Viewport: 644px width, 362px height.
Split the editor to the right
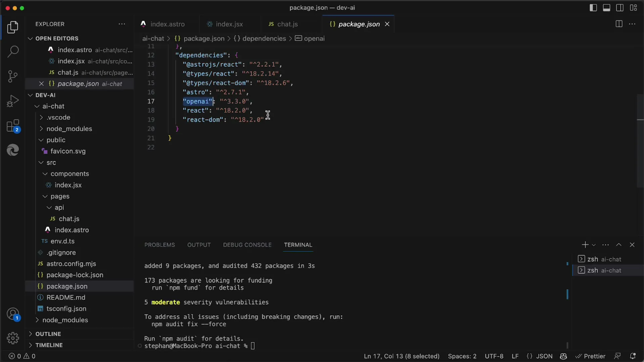pos(619,24)
